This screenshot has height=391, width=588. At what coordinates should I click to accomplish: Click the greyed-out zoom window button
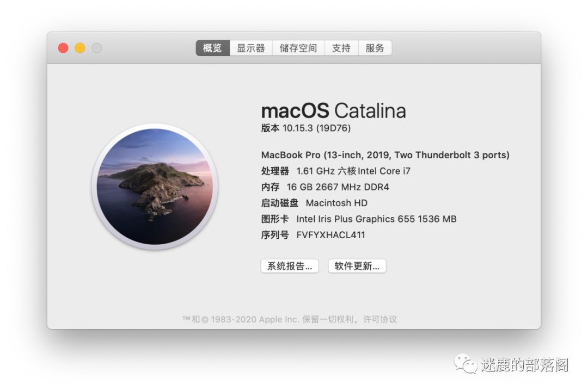point(97,48)
